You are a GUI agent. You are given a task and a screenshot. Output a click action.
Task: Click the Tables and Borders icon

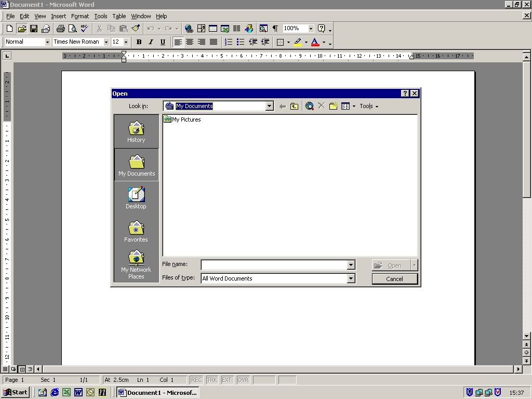(201, 29)
